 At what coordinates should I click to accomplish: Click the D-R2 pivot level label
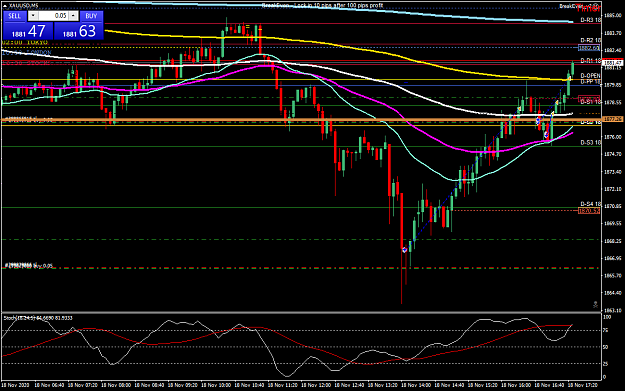coord(590,40)
